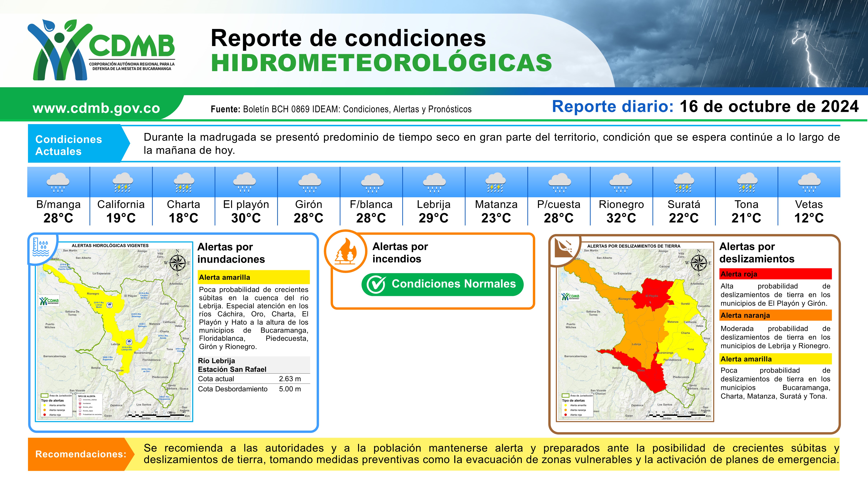The width and height of the screenshot is (868, 488).
Task: Click the Rionegro rain cloud icon
Action: pyautogui.click(x=621, y=183)
